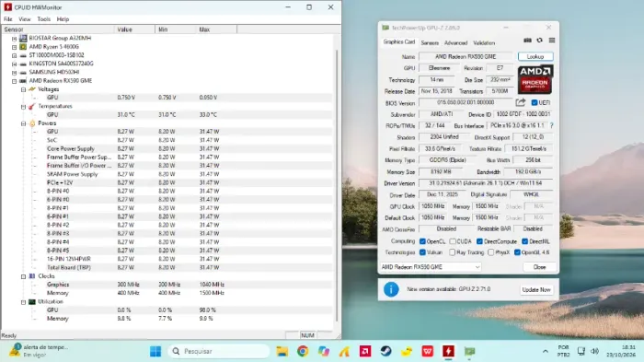Toggle the Ray Tracing checkbox
The image size is (644, 362).
pos(453,252)
